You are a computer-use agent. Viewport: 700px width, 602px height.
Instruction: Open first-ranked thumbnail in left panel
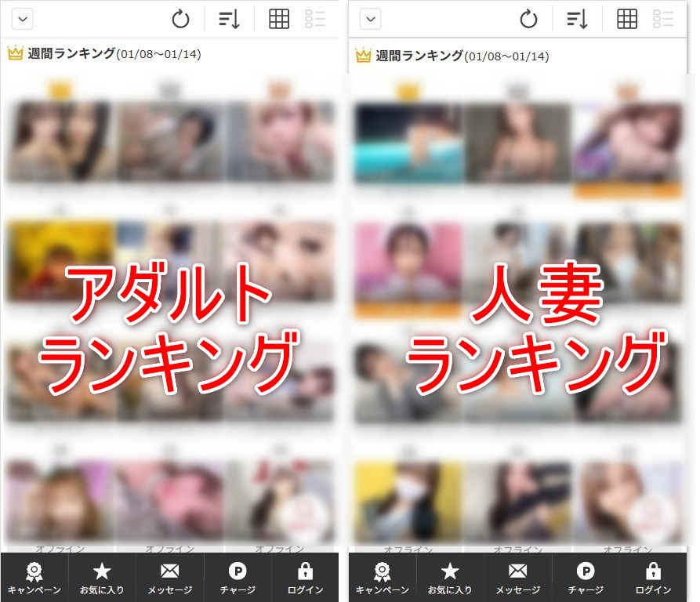coord(60,141)
